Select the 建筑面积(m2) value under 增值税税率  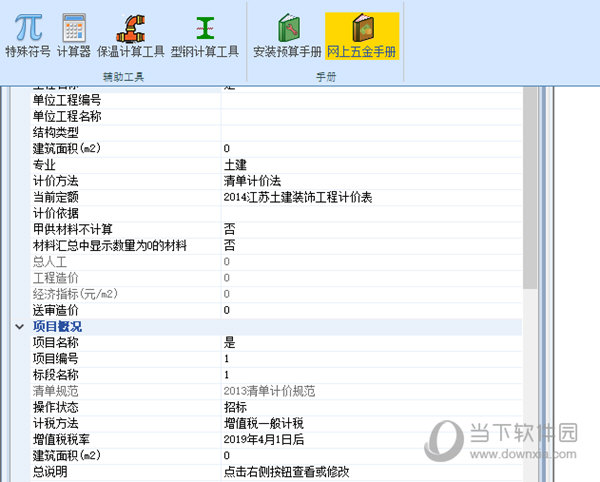pos(372,456)
